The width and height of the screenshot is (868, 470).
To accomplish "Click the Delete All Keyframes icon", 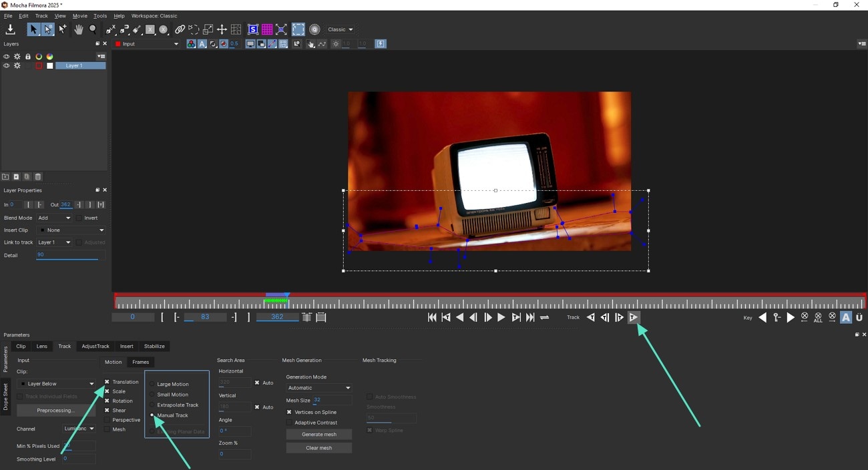I will pos(818,318).
